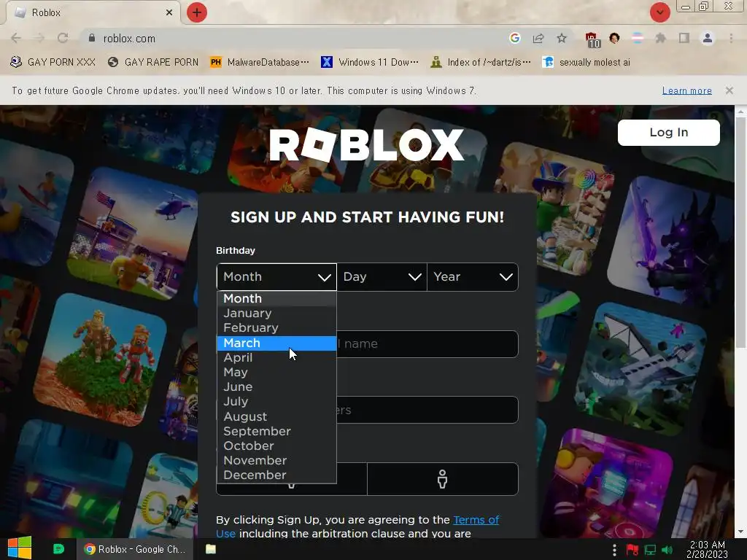View site info via the padlock icon

[91, 38]
